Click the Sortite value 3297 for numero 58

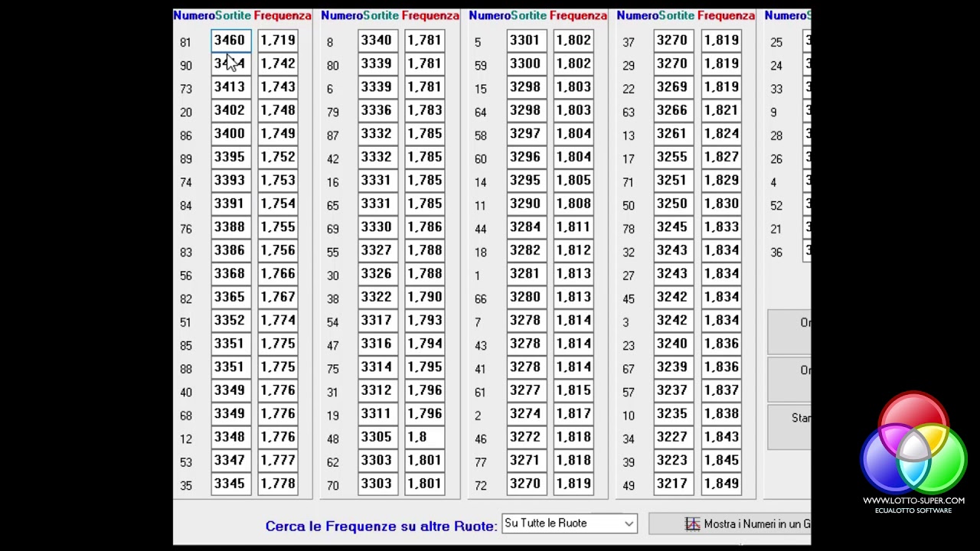[527, 134]
